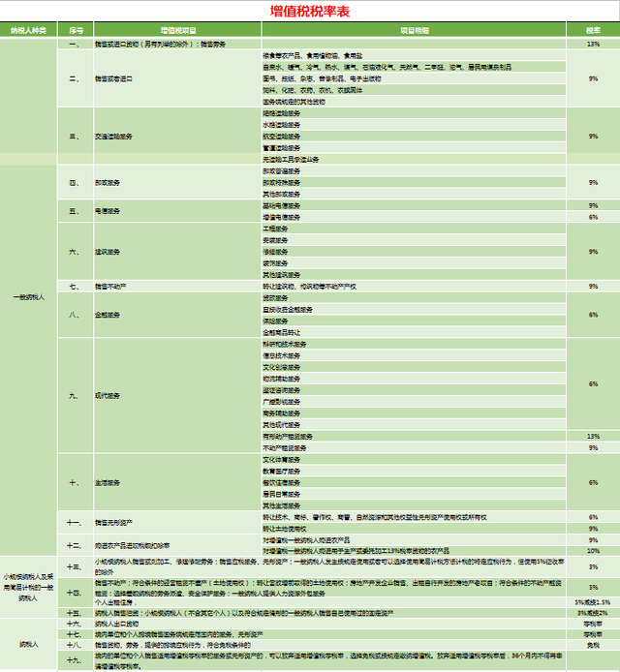Select the 电信服务 item cell
620x672 pixels.
(x=177, y=211)
